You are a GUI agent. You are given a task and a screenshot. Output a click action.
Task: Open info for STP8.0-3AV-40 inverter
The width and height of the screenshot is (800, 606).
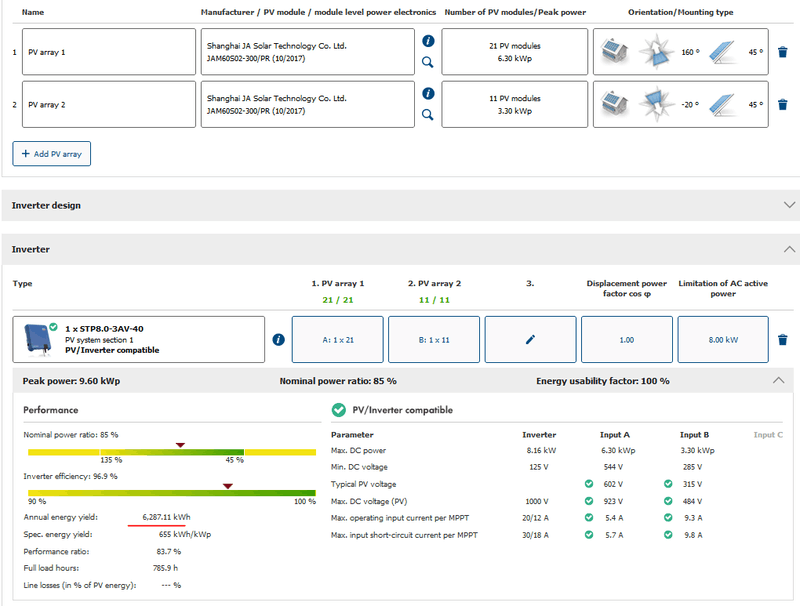278,340
